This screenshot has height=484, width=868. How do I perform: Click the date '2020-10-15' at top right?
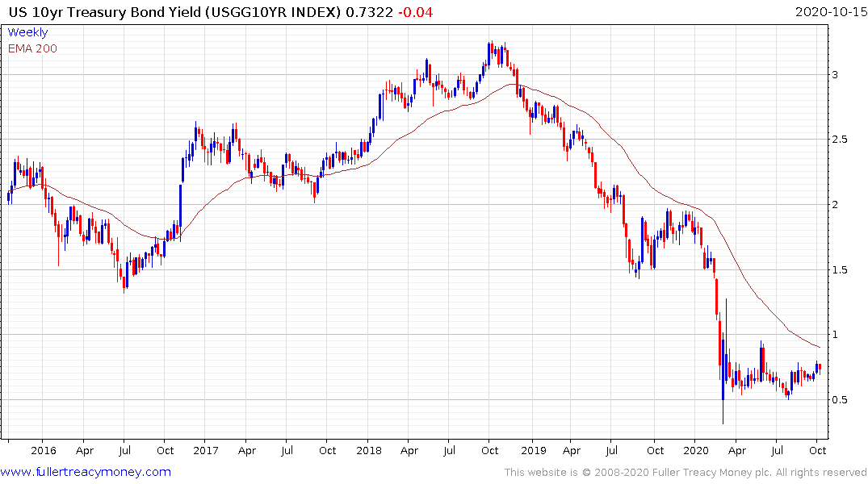[x=831, y=12]
